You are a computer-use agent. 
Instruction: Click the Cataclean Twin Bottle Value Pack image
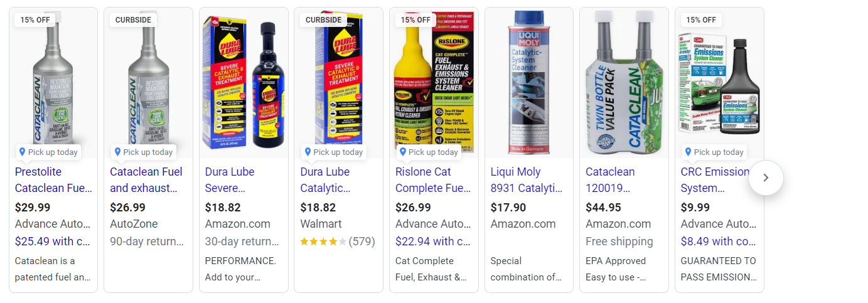point(624,82)
